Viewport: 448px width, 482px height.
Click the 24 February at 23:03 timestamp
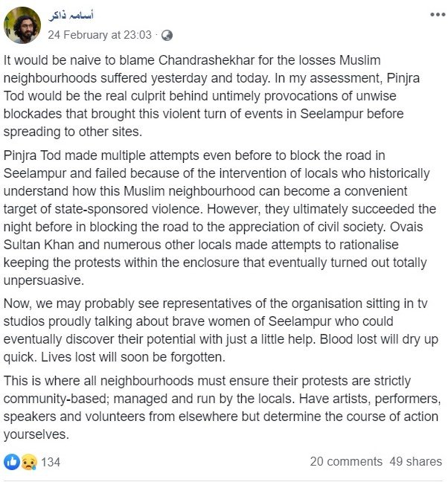click(x=100, y=34)
